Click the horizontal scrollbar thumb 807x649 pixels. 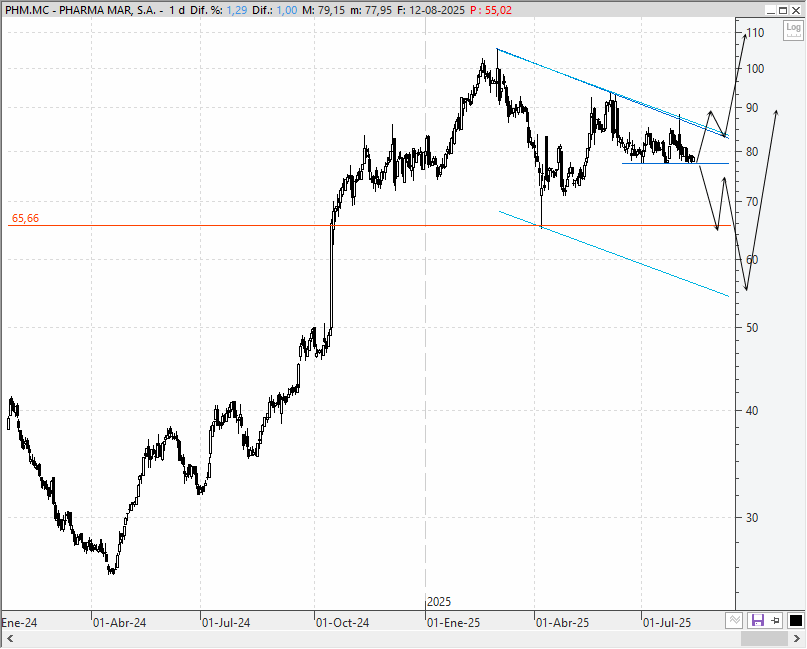[764, 639]
